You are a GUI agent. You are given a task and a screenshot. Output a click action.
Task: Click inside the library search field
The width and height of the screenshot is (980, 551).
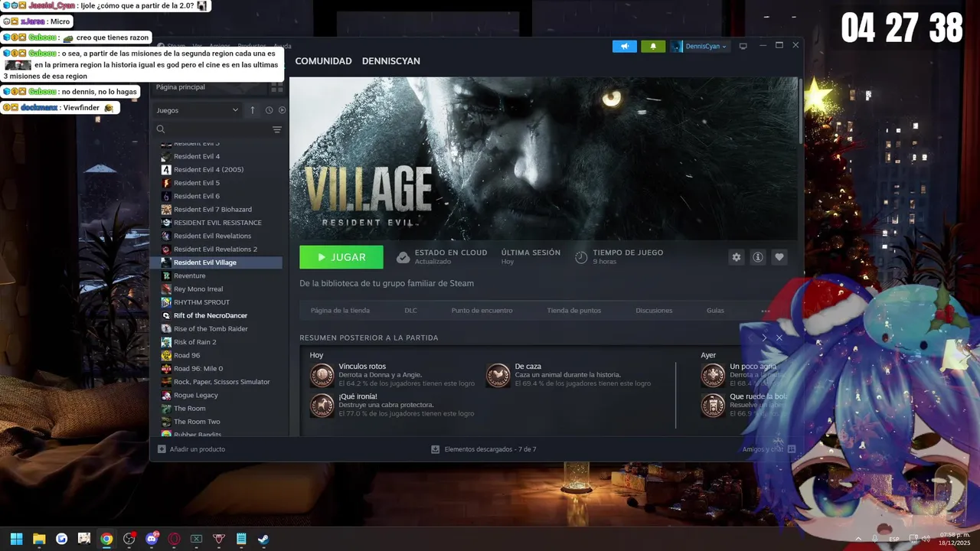(218, 129)
